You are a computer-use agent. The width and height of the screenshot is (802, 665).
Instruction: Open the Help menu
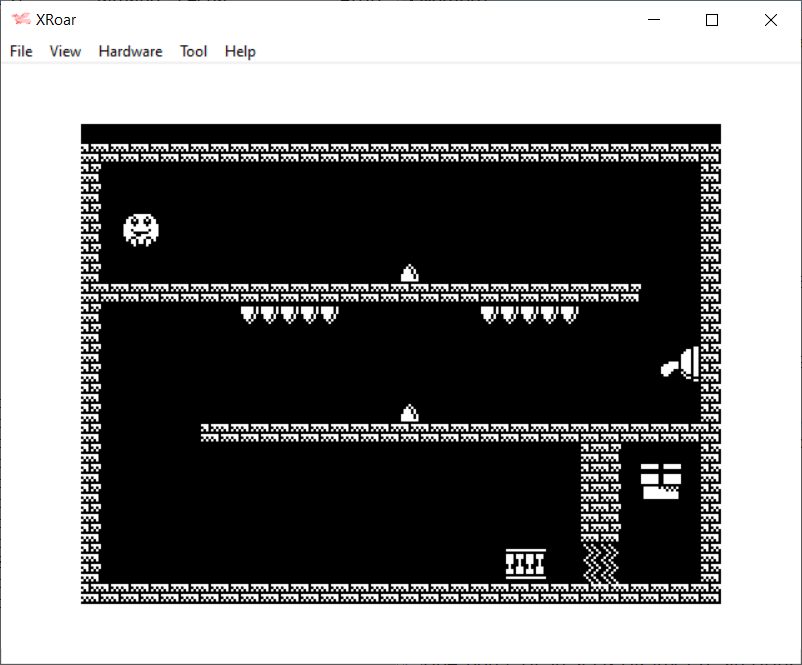click(240, 51)
